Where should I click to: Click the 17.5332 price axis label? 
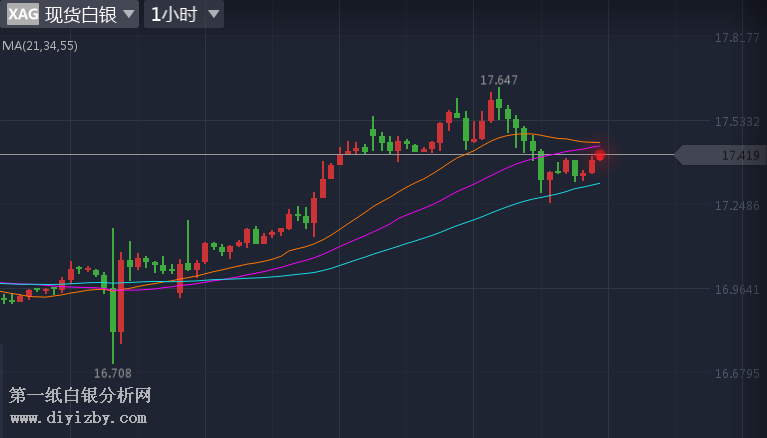tap(737, 122)
